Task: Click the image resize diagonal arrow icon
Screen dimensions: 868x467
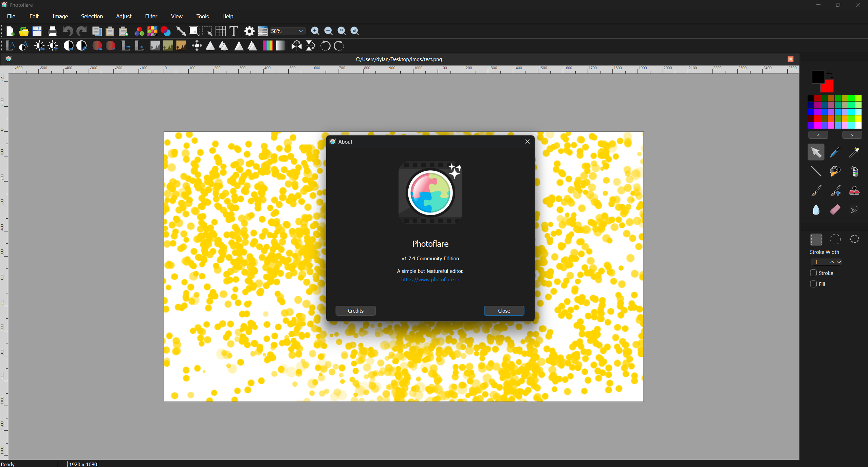Action: (x=181, y=31)
